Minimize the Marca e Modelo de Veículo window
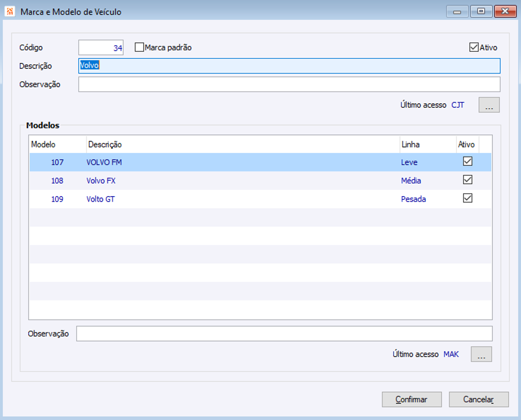Viewport: 521px width, 420px height. [x=457, y=11]
